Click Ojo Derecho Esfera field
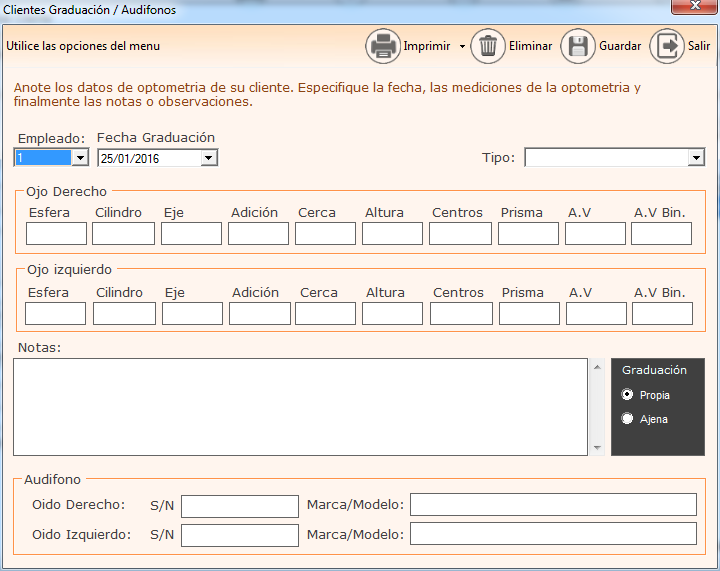The height and width of the screenshot is (571, 720). pos(56,234)
